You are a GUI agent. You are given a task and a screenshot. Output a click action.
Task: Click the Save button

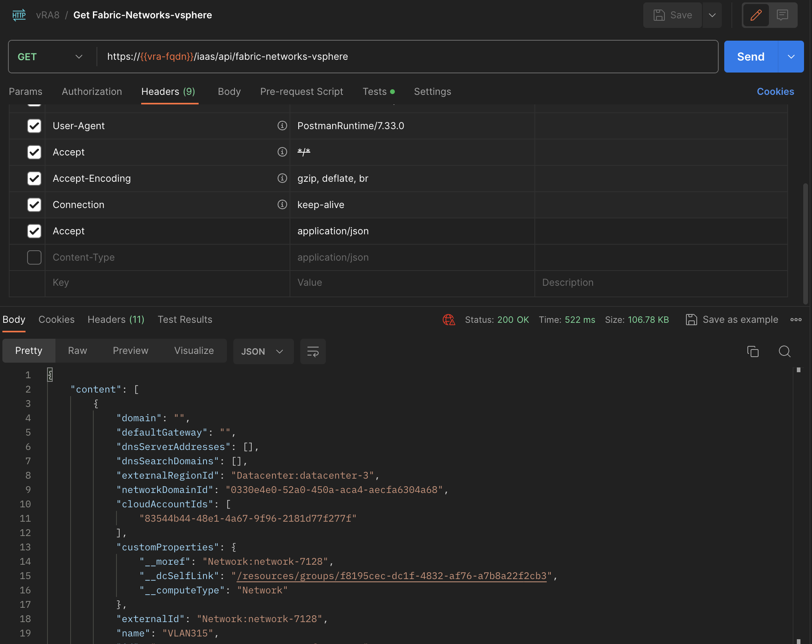(672, 15)
